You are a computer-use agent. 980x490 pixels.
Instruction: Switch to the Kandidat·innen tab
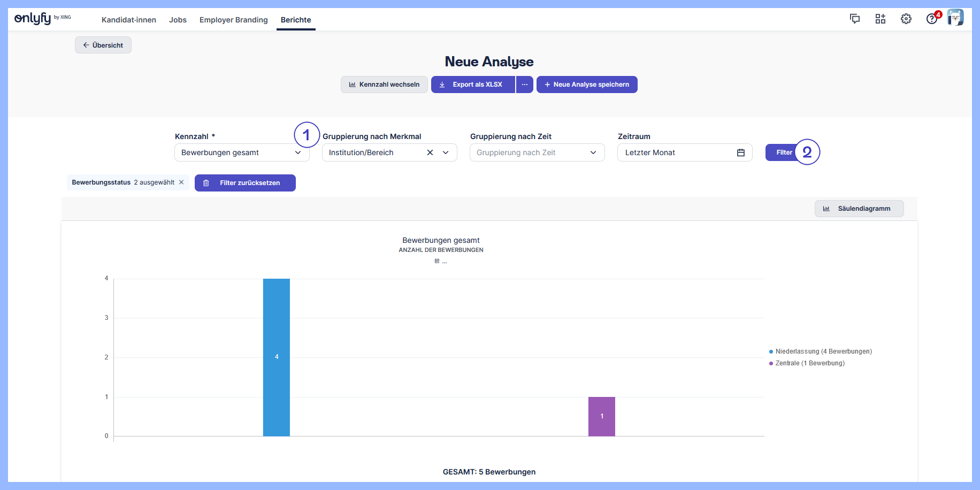(129, 20)
